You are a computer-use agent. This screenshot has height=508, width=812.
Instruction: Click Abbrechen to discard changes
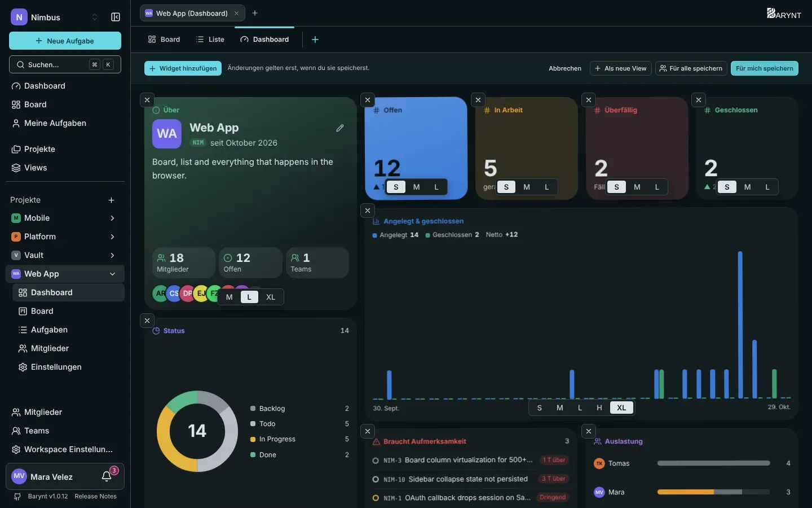pos(565,68)
